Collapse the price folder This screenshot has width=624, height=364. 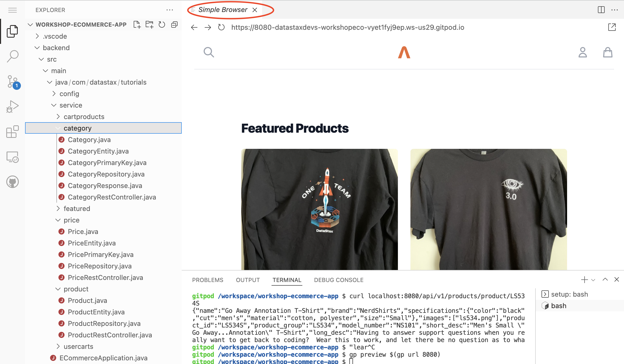pyautogui.click(x=71, y=220)
